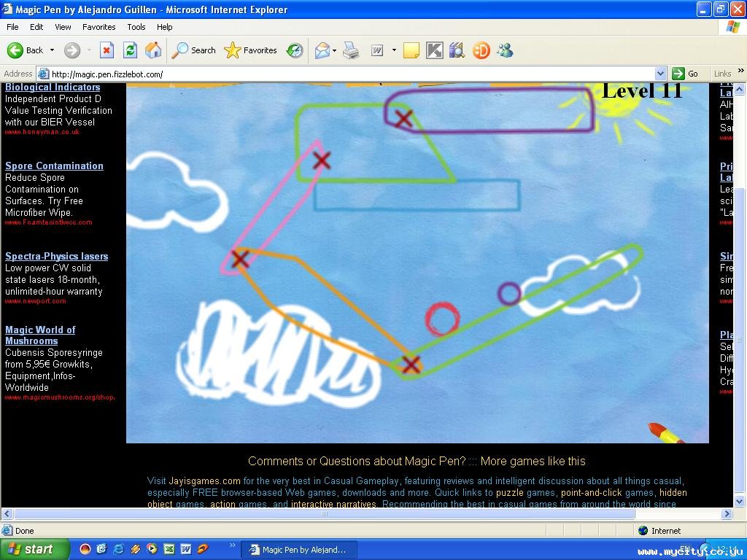
Task: Launch Excel from Quick Launch
Action: click(169, 549)
